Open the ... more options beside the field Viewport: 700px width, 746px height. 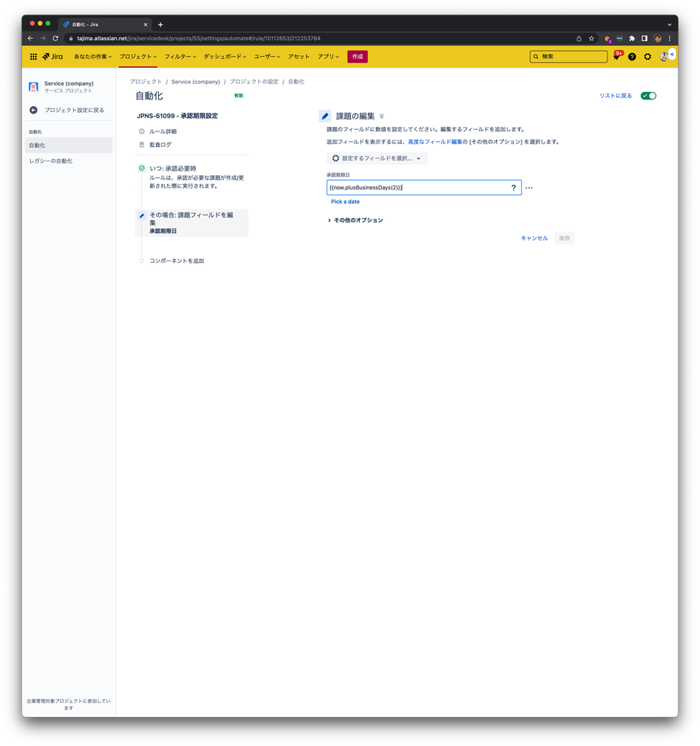(x=528, y=187)
